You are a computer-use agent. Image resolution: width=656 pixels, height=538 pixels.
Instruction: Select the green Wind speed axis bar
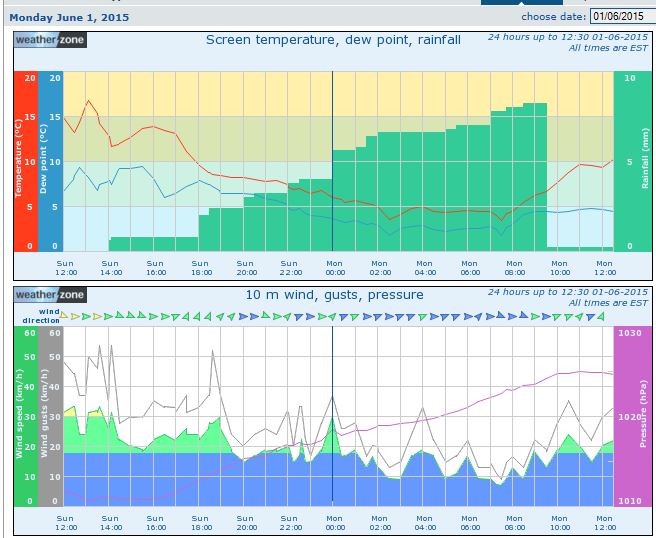click(x=25, y=416)
